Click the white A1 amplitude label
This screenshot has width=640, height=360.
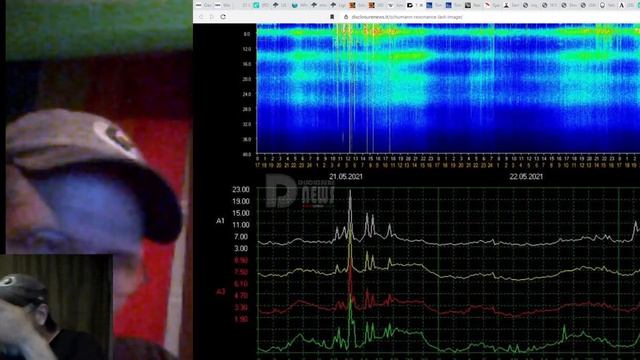click(220, 221)
